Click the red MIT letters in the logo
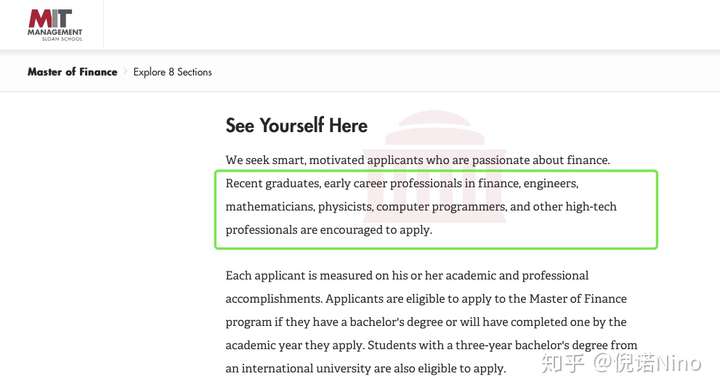Image resolution: width=720 pixels, height=392 pixels. tap(50, 18)
